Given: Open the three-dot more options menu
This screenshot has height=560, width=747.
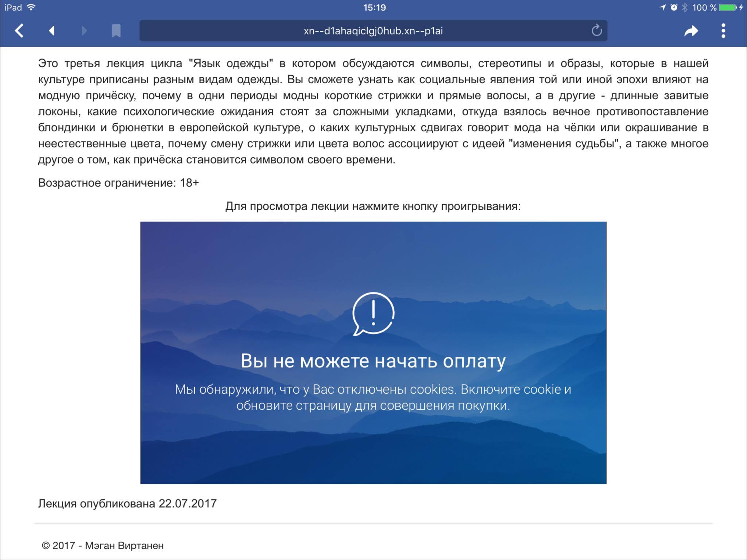Looking at the screenshot, I should click(723, 31).
